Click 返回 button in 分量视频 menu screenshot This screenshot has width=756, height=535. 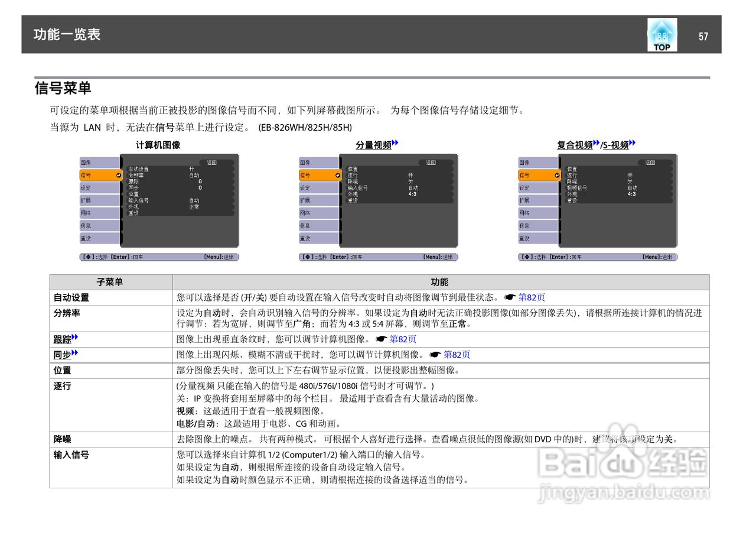tap(435, 163)
